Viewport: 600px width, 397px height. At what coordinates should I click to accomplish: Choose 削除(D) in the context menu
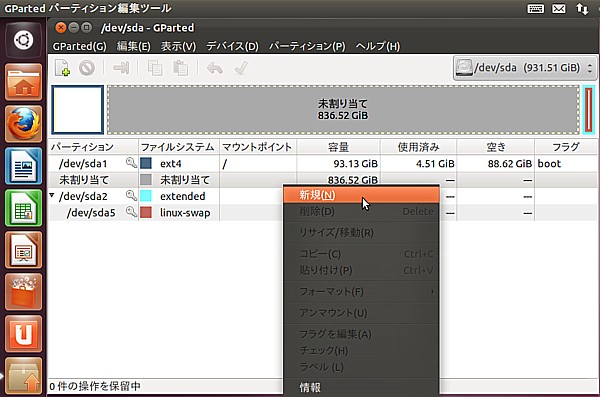click(x=361, y=211)
